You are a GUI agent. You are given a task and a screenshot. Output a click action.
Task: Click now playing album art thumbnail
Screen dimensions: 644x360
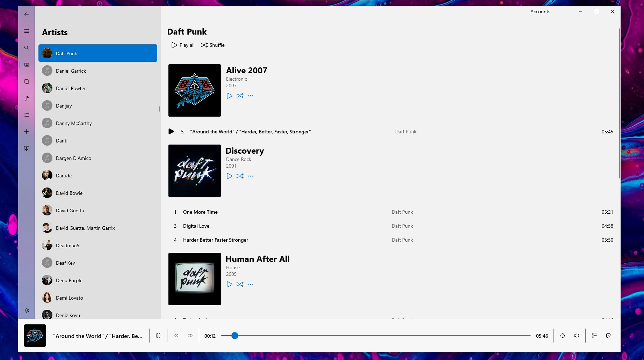point(35,336)
